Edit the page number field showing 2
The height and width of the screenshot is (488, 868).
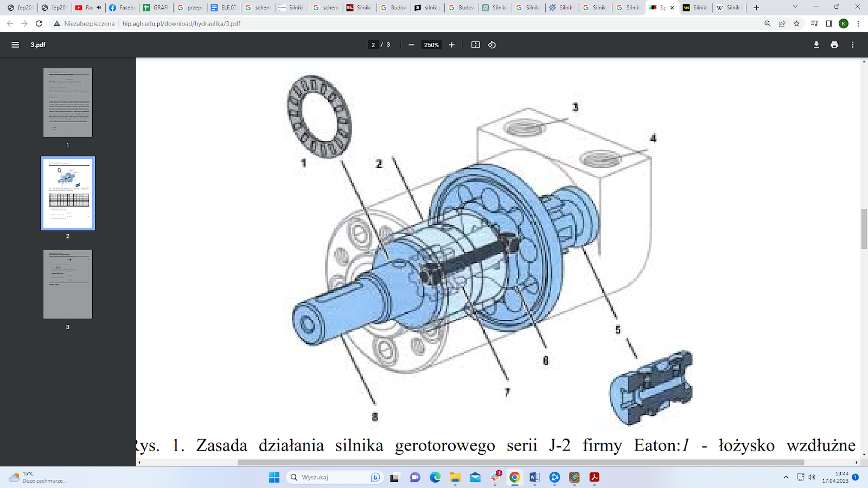point(373,45)
